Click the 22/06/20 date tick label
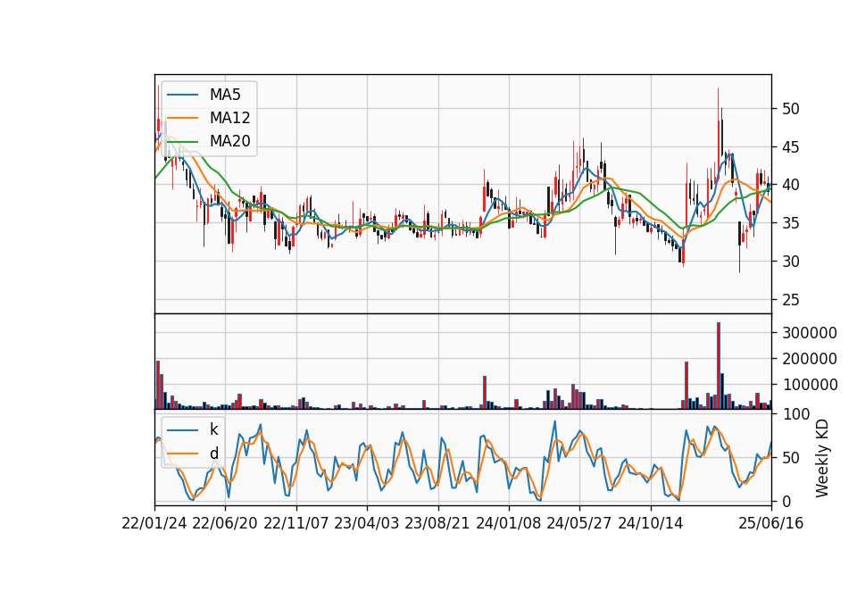Image resolution: width=857 pixels, height=616 pixels. [225, 523]
